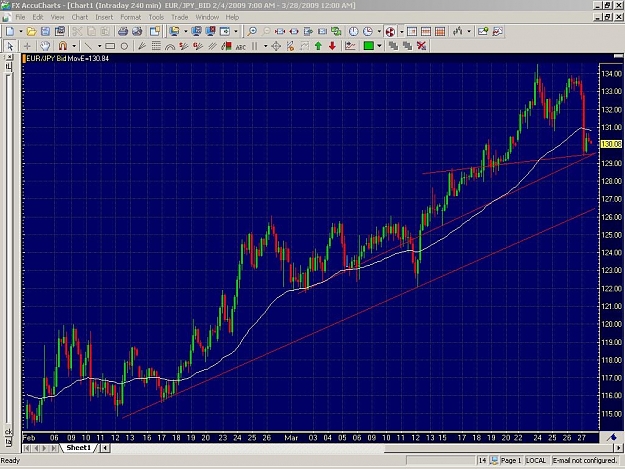Click the horizontal scrollbar right arrow
The image size is (625, 469).
pyautogui.click(x=618, y=448)
